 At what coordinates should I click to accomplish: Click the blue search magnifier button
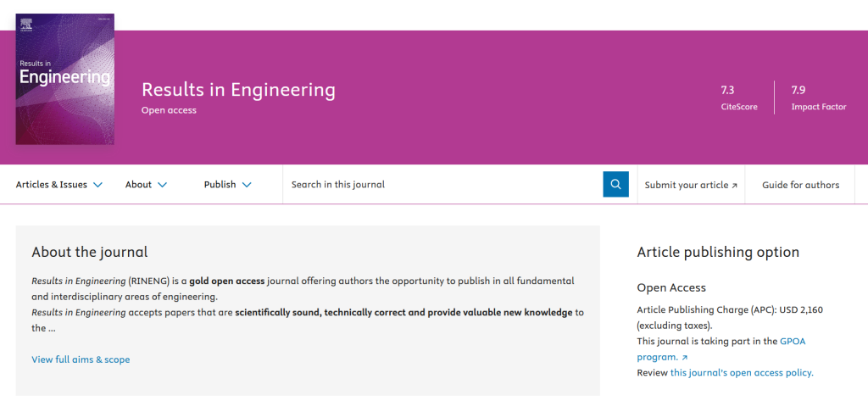tap(615, 184)
